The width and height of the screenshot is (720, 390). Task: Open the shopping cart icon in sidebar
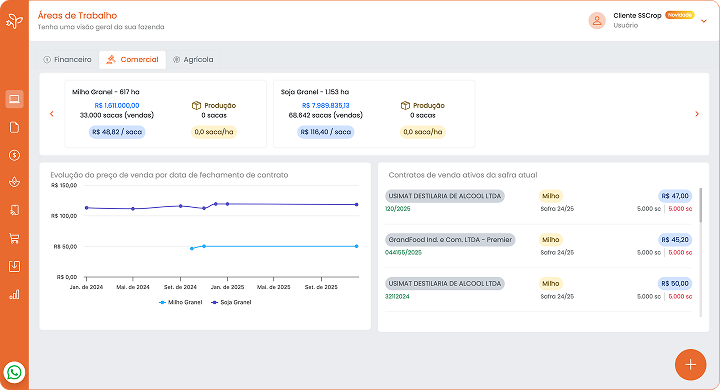pos(14,238)
